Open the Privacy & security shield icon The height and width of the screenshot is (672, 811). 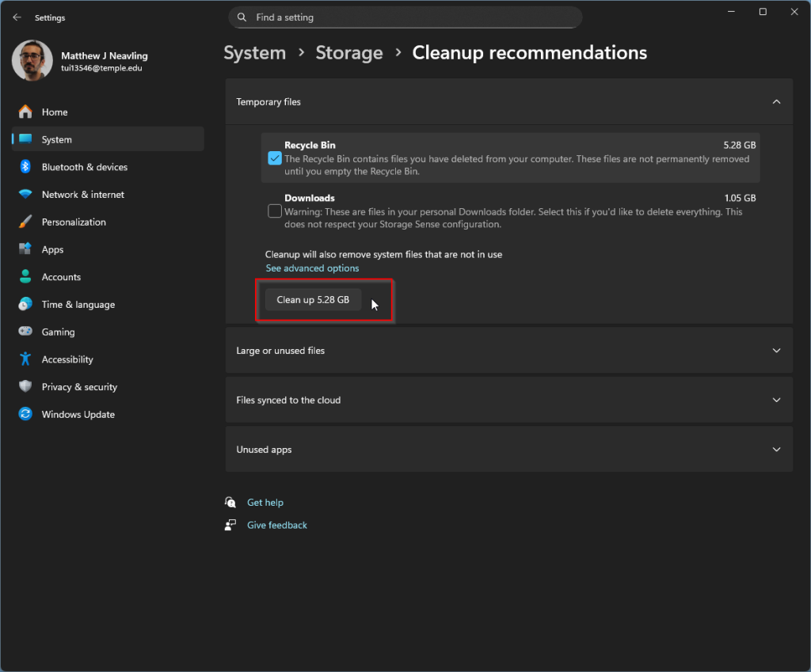click(x=25, y=387)
